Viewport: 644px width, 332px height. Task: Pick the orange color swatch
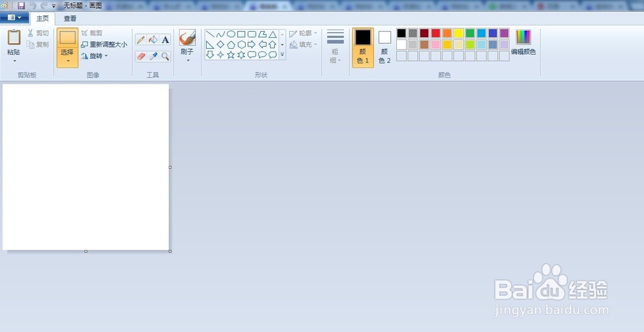[448, 33]
